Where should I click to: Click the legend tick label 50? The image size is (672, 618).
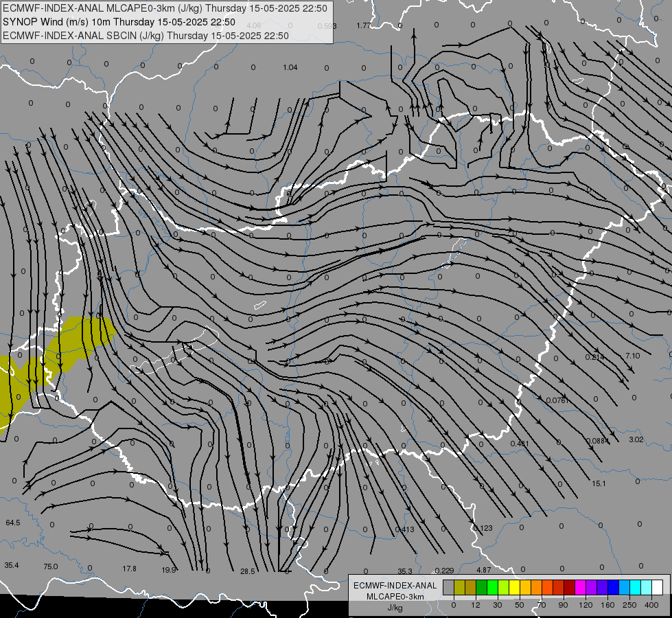[x=520, y=605]
